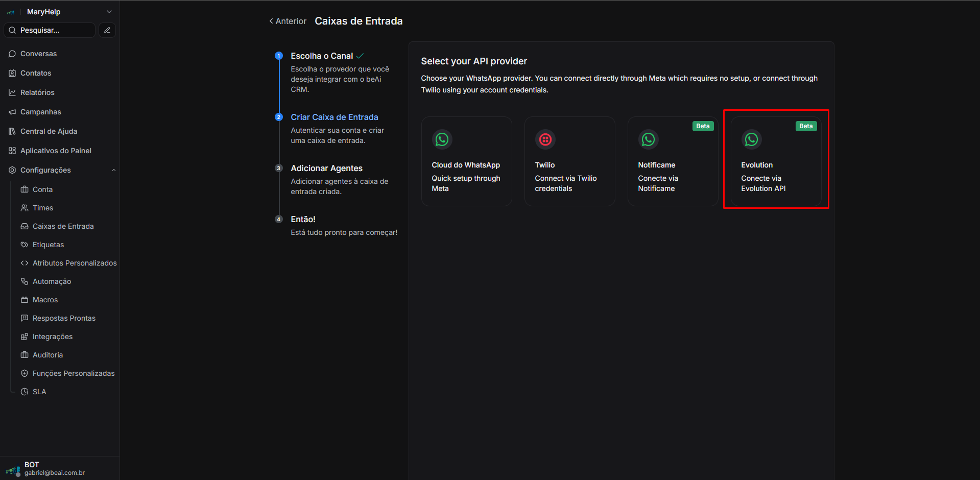The image size is (980, 480).
Task: Click the Integrações menu item
Action: tap(52, 337)
